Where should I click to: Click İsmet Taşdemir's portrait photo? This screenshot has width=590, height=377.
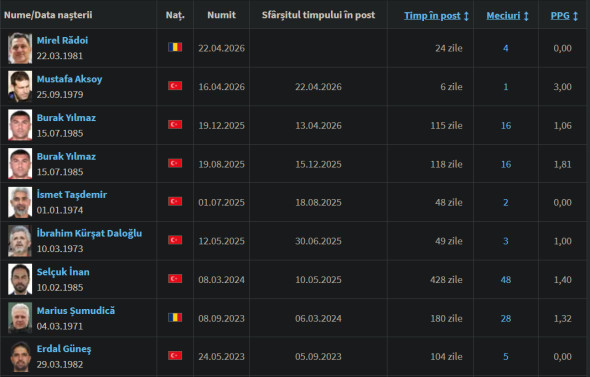(20, 202)
